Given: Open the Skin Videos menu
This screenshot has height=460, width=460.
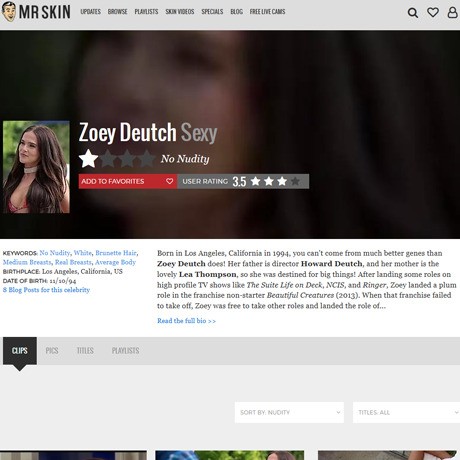Looking at the screenshot, I should (x=180, y=12).
